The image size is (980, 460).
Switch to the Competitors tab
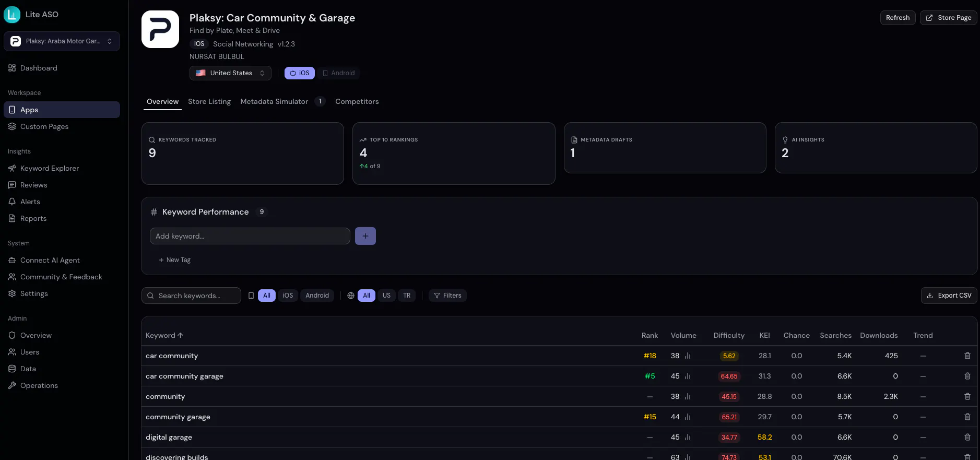357,101
